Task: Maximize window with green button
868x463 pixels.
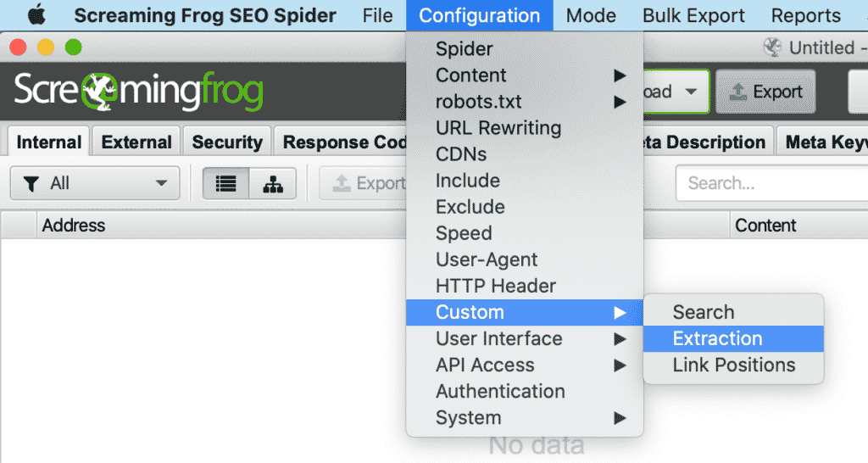Action: tap(74, 47)
